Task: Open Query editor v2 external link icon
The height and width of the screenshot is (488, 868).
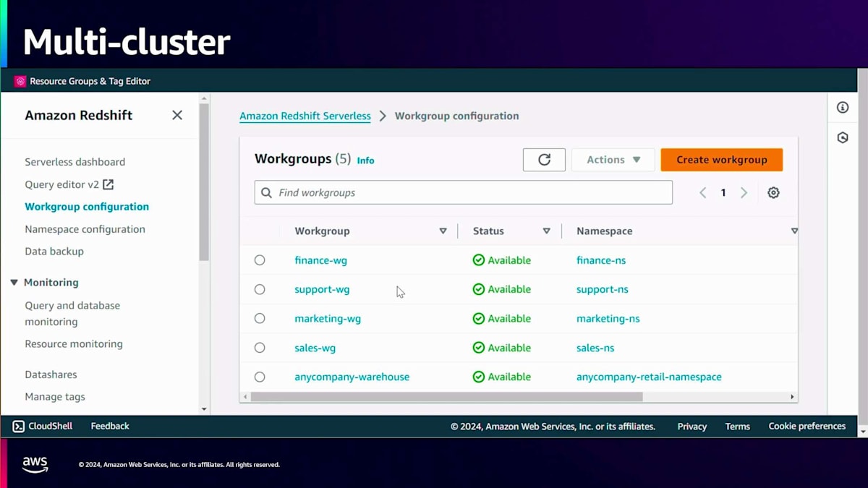Action: 109,184
